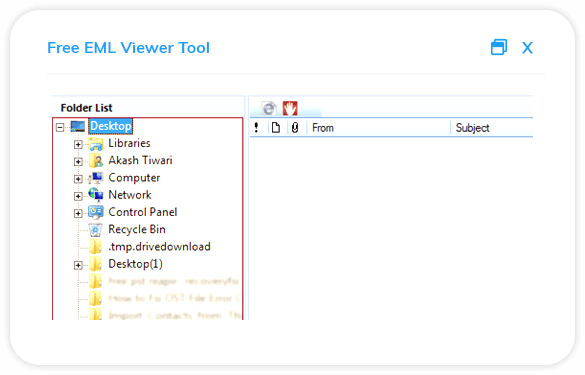The height and width of the screenshot is (375, 585).
Task: Select Computer in the folder tree
Action: 134,178
